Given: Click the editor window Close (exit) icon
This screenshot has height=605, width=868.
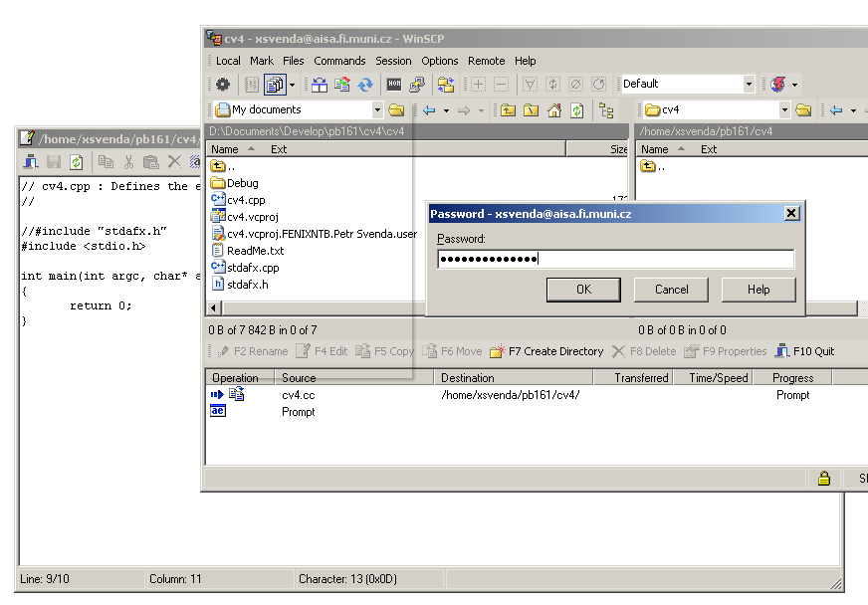Looking at the screenshot, I should (x=31, y=161).
